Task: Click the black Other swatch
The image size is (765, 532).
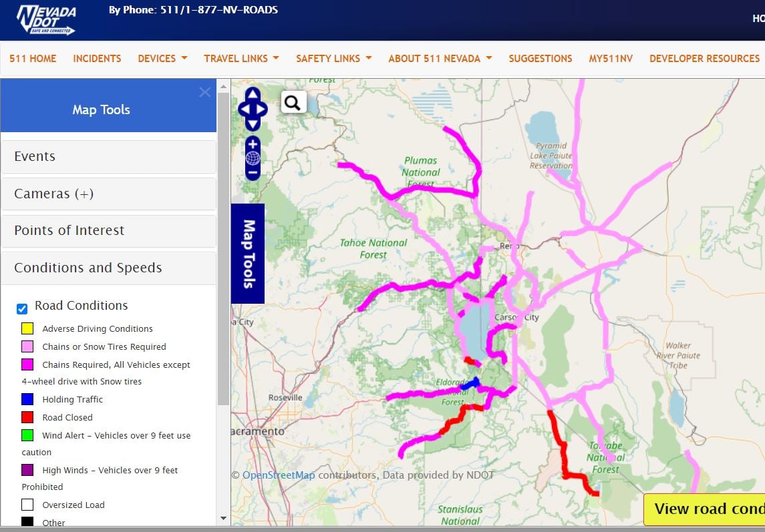Action: (x=27, y=522)
